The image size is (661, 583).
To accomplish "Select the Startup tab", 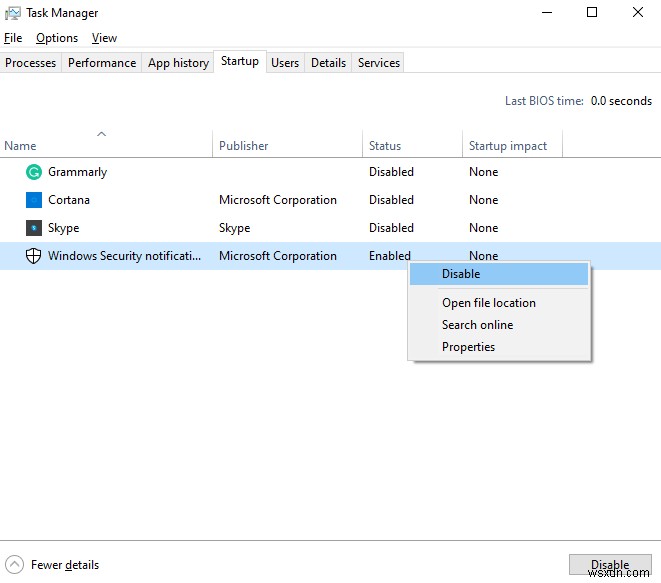I will 240,62.
